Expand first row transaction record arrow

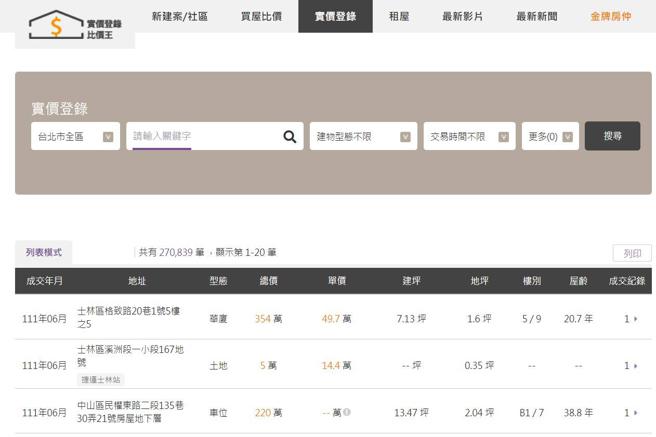pyautogui.click(x=632, y=319)
